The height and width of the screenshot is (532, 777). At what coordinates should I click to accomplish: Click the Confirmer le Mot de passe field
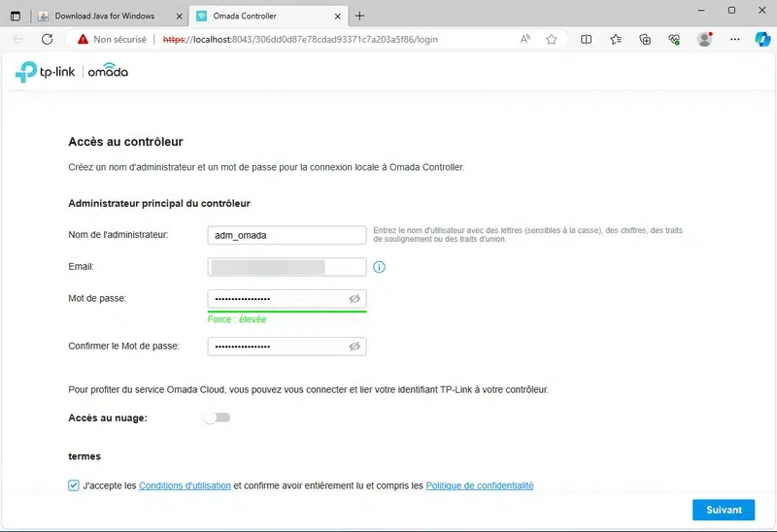(287, 347)
